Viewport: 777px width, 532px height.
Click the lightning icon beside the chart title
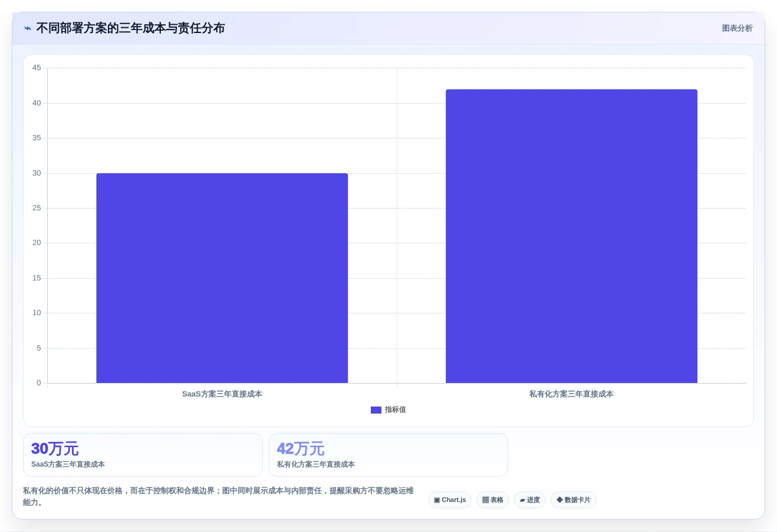27,28
